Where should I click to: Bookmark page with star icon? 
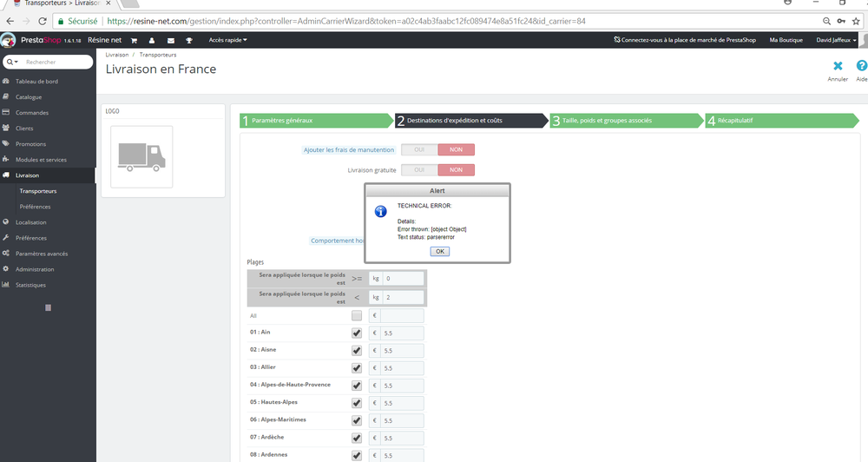(856, 21)
